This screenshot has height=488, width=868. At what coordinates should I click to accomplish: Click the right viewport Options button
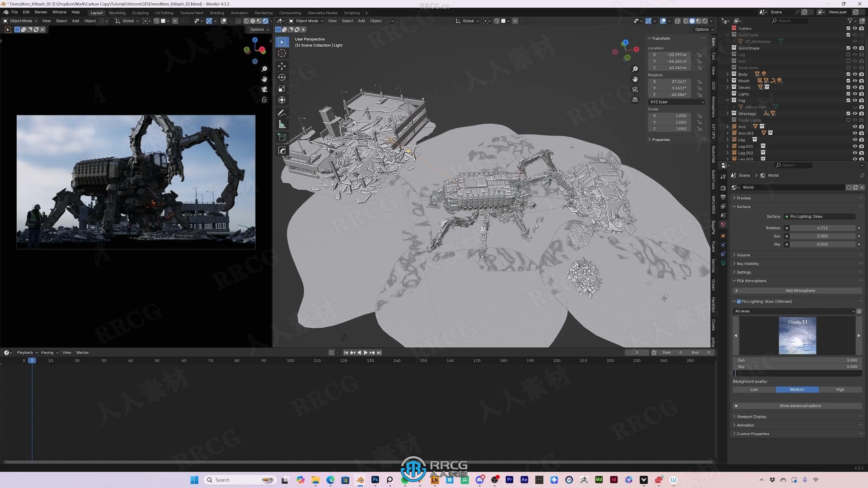click(x=704, y=29)
